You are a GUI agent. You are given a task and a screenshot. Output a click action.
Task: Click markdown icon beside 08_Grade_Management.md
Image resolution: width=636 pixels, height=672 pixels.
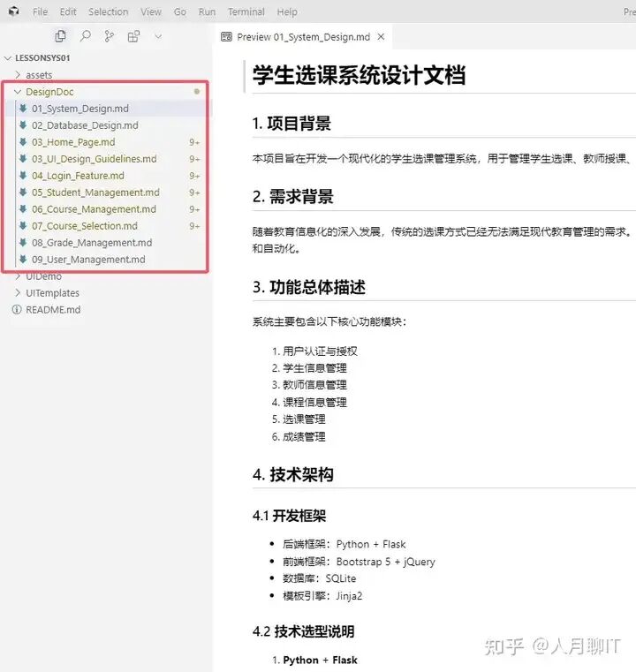tap(23, 242)
